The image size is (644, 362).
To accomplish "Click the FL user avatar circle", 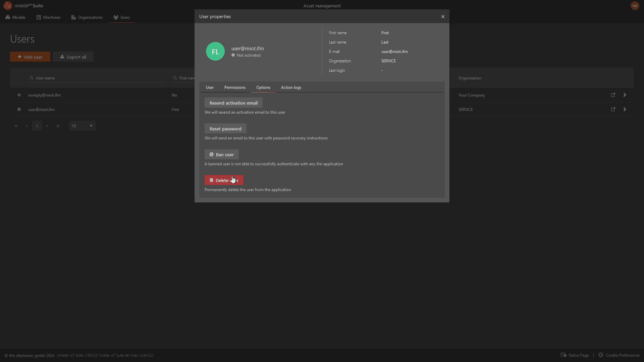I will tap(215, 51).
